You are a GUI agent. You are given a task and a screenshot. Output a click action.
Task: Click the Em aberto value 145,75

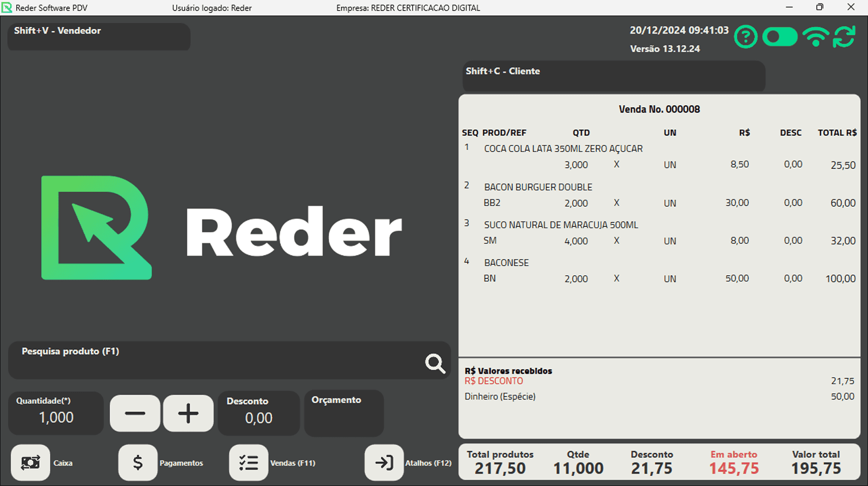734,468
